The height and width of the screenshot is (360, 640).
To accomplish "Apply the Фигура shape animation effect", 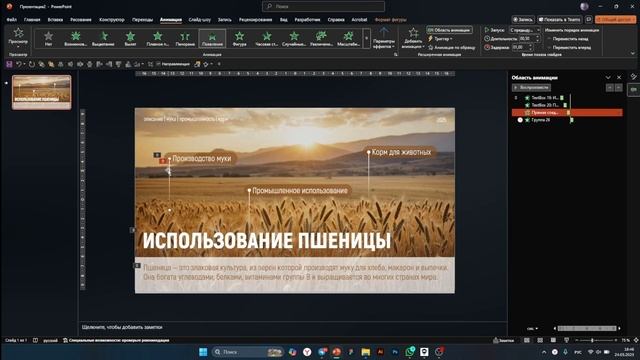I will pos(240,38).
